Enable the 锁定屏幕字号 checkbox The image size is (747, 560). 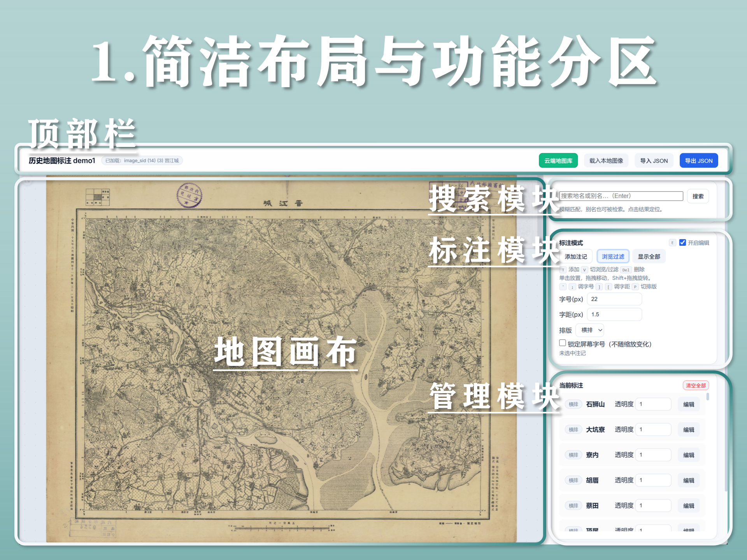coord(562,343)
